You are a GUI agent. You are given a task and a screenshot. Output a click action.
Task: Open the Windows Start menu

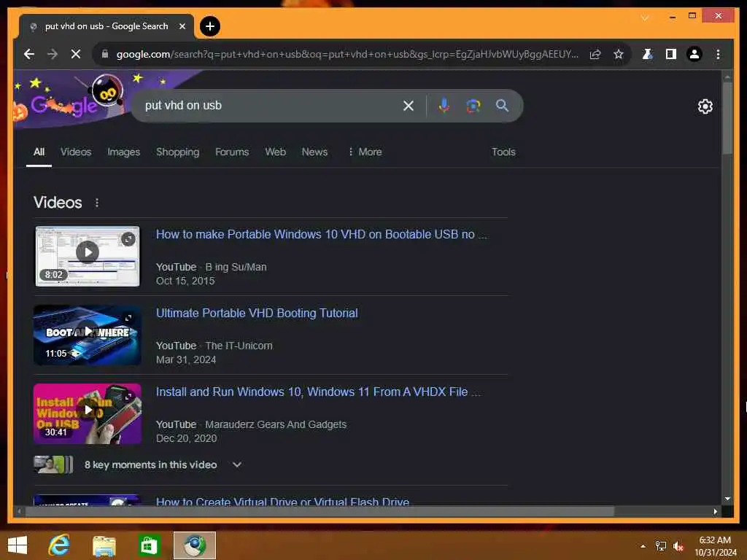pyautogui.click(x=18, y=545)
